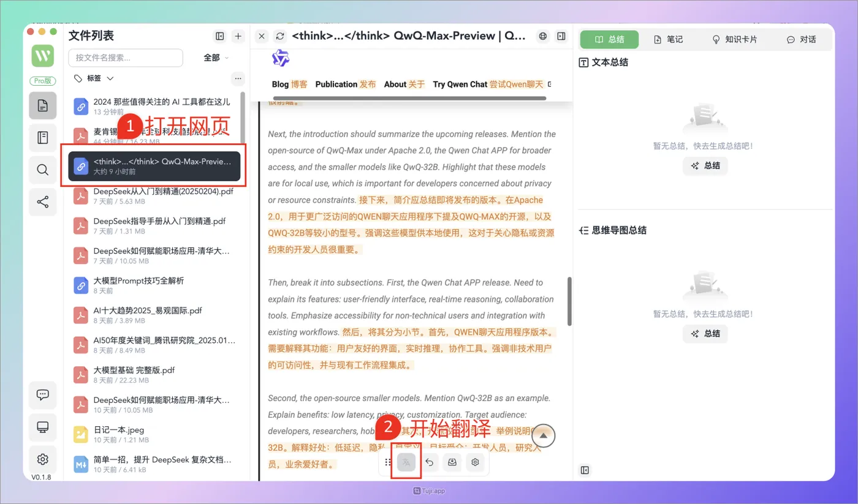858x504 pixels.
Task: Open the 全部 file filter dropdown
Action: click(216, 58)
